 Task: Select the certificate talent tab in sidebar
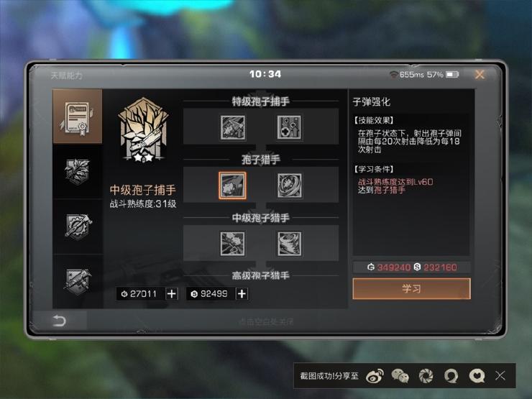pos(78,116)
